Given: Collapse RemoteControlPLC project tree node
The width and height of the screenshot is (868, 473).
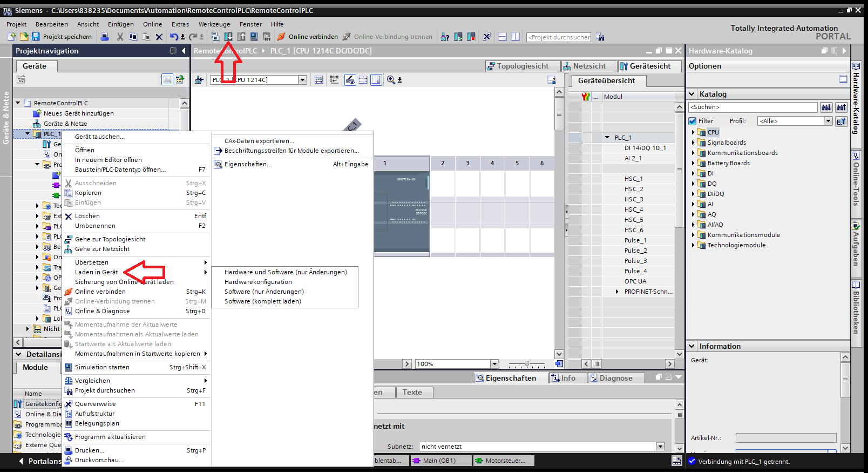Looking at the screenshot, I should 18,103.
